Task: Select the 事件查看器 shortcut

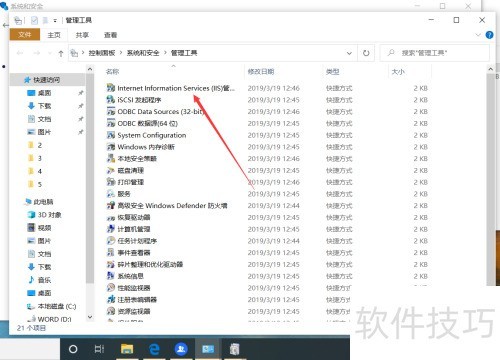Action: point(128,252)
